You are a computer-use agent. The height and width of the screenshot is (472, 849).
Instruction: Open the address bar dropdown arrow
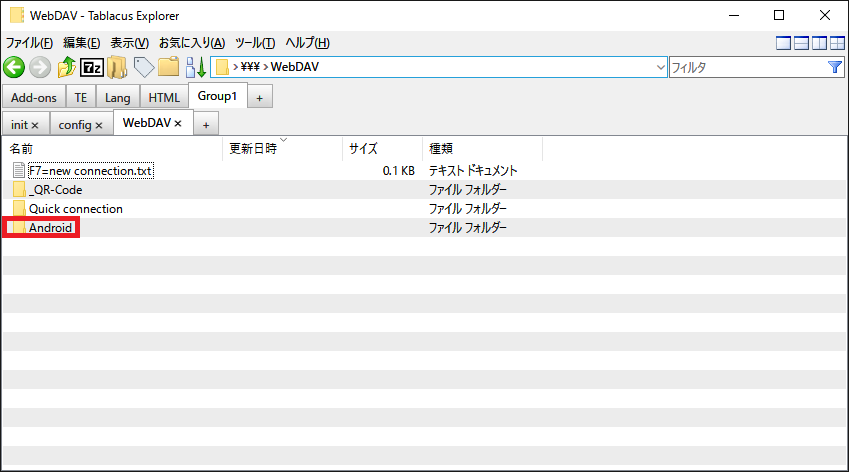pos(660,68)
